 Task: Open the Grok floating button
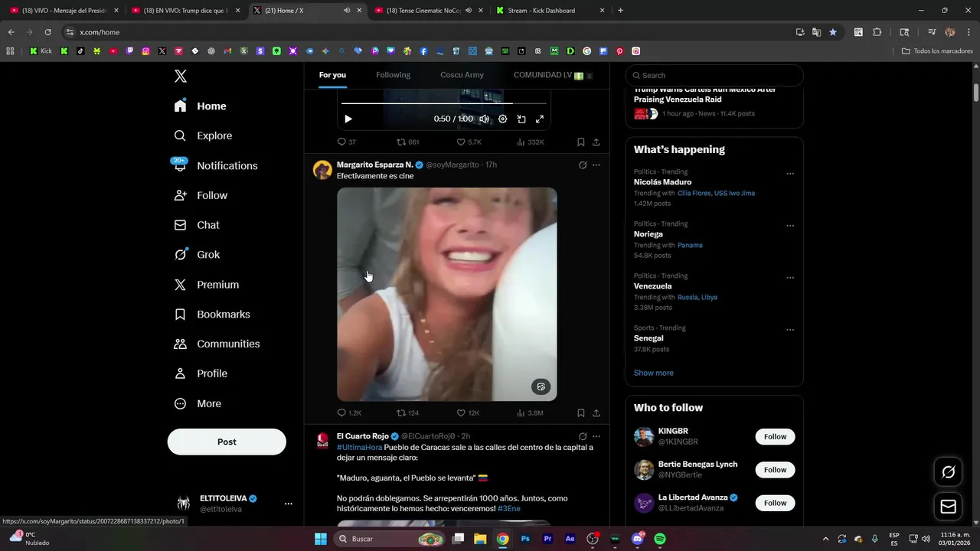[x=948, y=472]
